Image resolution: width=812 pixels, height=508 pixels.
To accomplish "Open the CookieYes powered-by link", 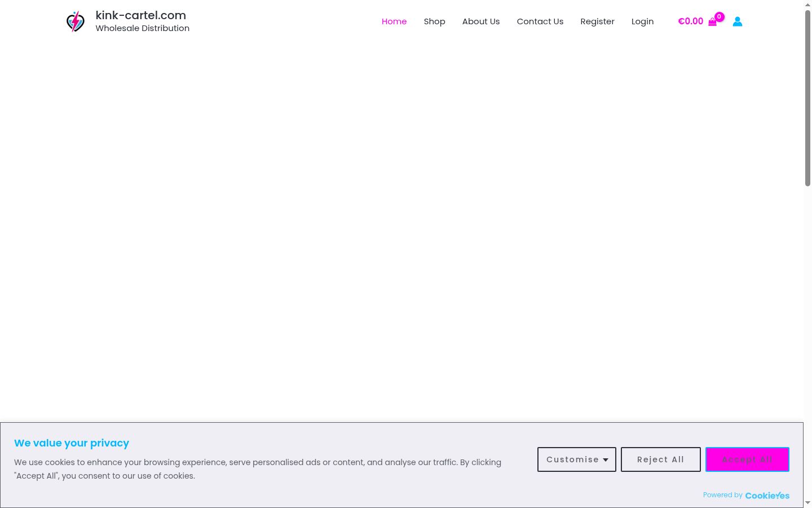I will [x=767, y=496].
